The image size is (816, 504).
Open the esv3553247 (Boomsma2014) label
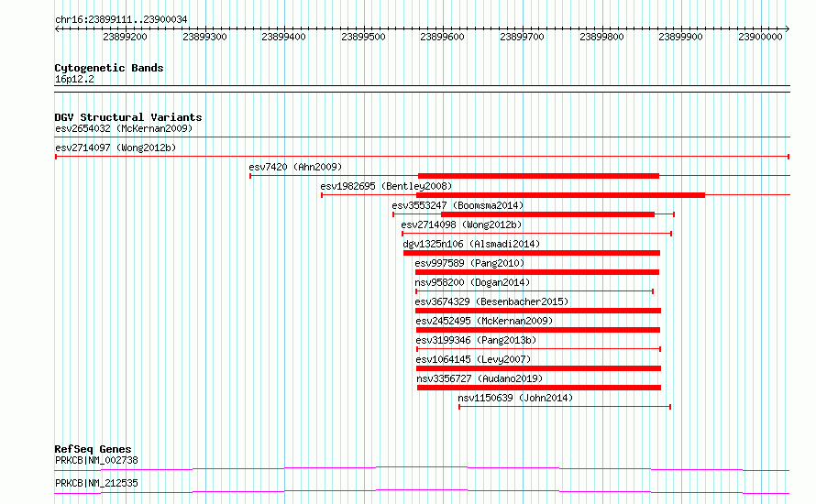coord(458,205)
